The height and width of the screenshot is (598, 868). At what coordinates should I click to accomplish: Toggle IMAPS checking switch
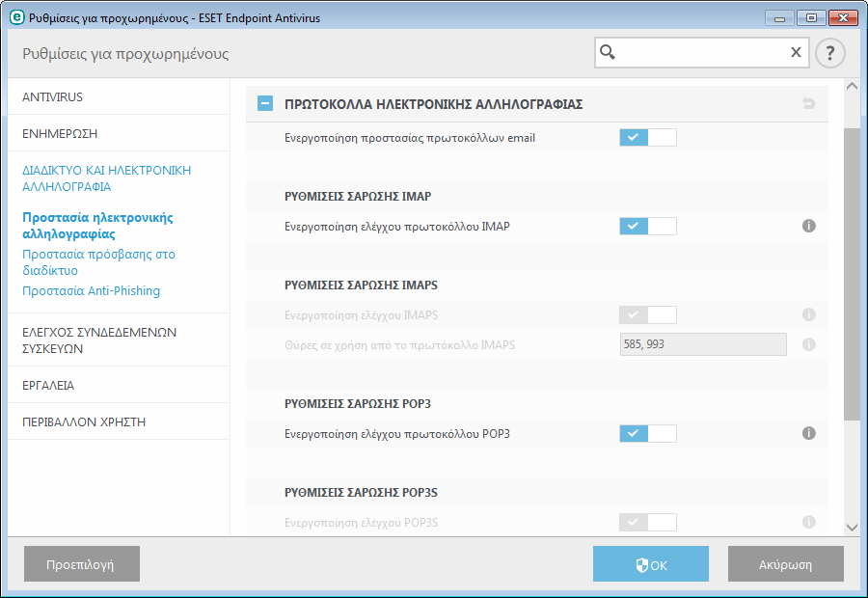[648, 315]
